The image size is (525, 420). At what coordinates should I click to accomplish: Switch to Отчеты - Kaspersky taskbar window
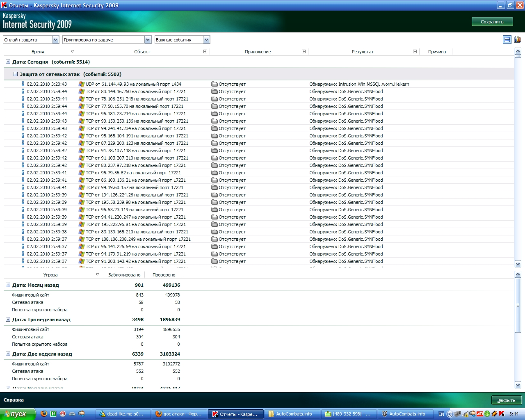click(235, 414)
